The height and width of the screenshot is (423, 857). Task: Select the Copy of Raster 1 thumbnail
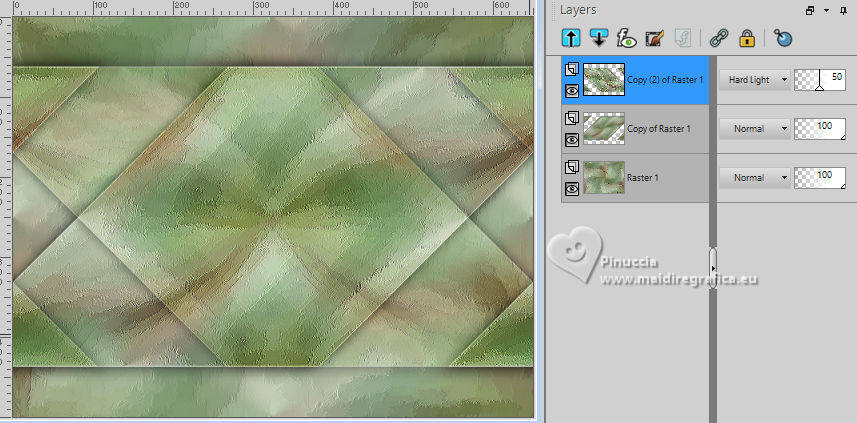click(x=604, y=128)
